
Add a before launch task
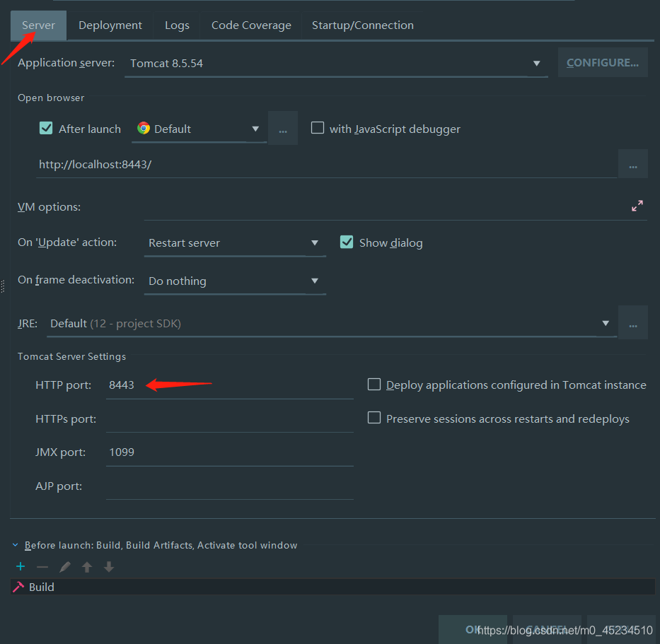click(21, 567)
